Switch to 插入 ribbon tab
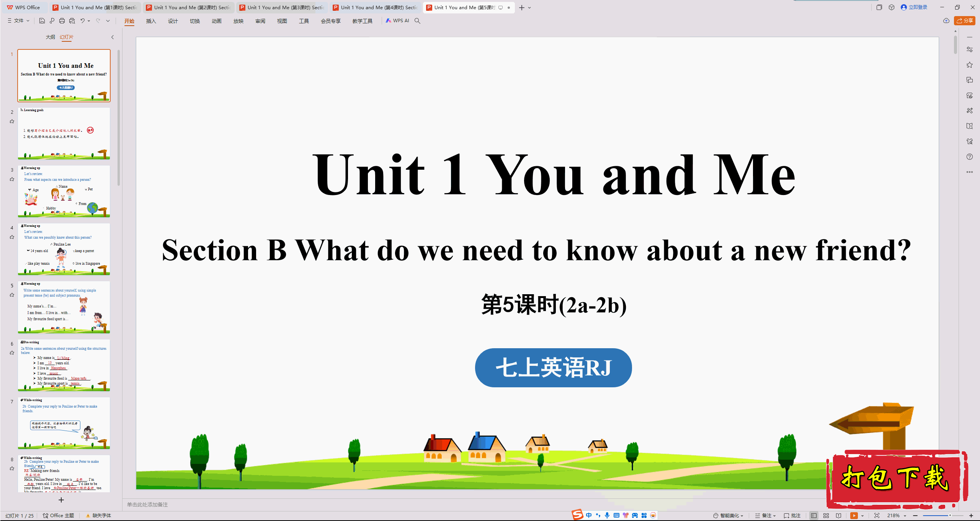 click(x=151, y=21)
